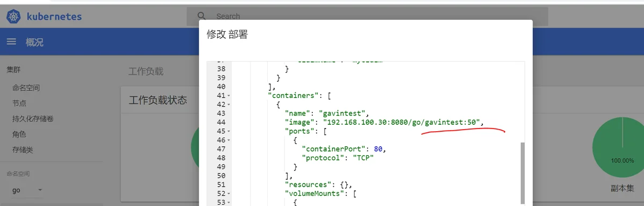Image resolution: width=644 pixels, height=206 pixels.
Task: Click the search magnifier icon
Action: (202, 16)
